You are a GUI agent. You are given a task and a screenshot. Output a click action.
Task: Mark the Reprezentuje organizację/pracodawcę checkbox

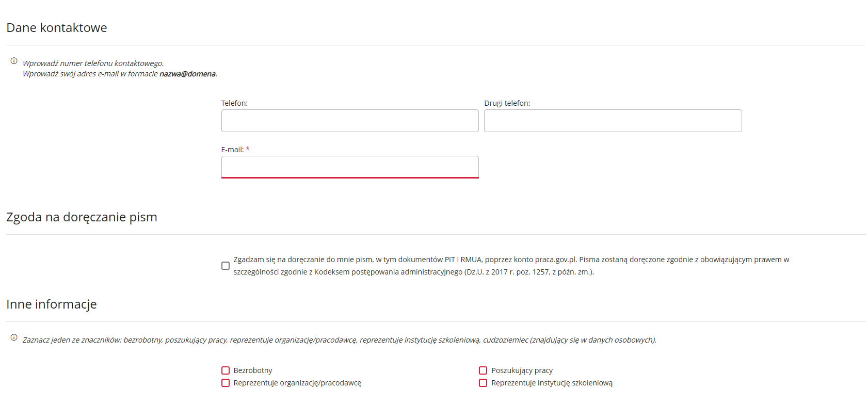point(226,383)
